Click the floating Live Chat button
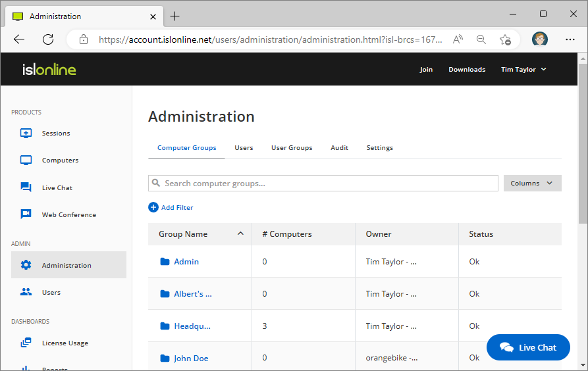588x371 pixels. pyautogui.click(x=528, y=347)
